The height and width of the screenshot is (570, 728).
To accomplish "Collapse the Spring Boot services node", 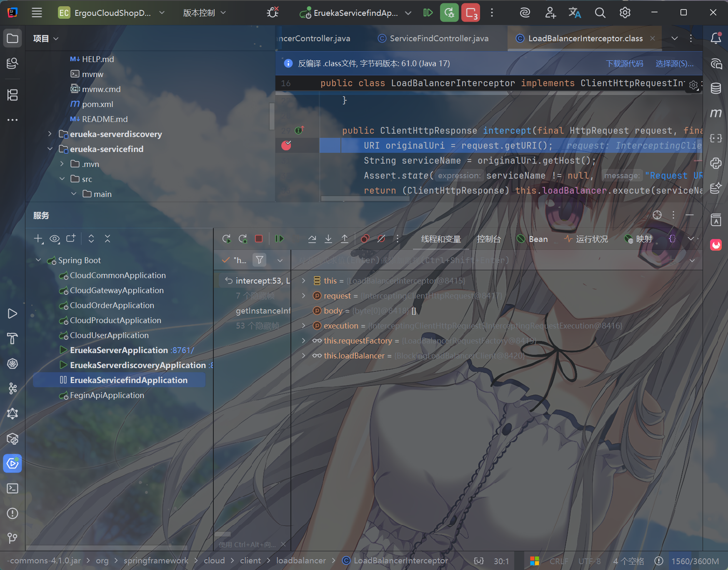I will 38,260.
